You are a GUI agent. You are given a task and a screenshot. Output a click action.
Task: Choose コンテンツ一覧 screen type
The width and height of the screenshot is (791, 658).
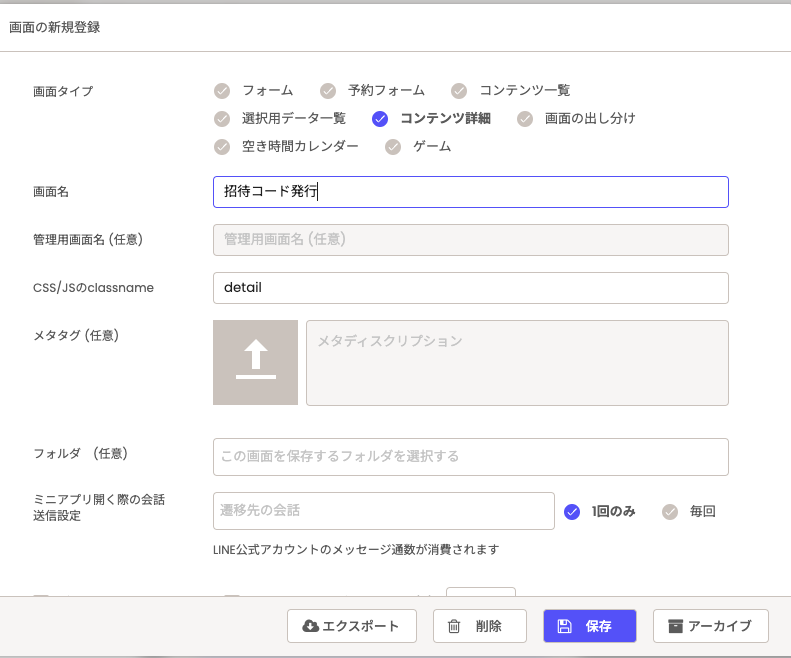coord(459,91)
